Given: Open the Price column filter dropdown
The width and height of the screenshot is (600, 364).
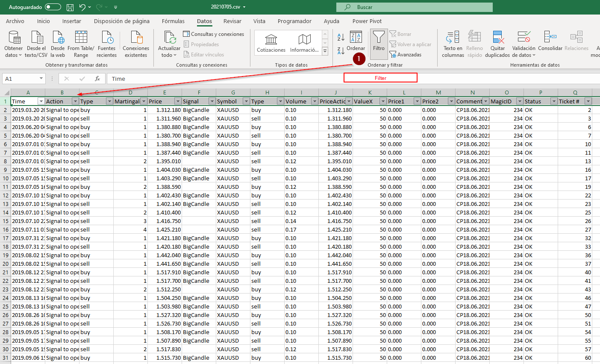Looking at the screenshot, I should pos(178,101).
